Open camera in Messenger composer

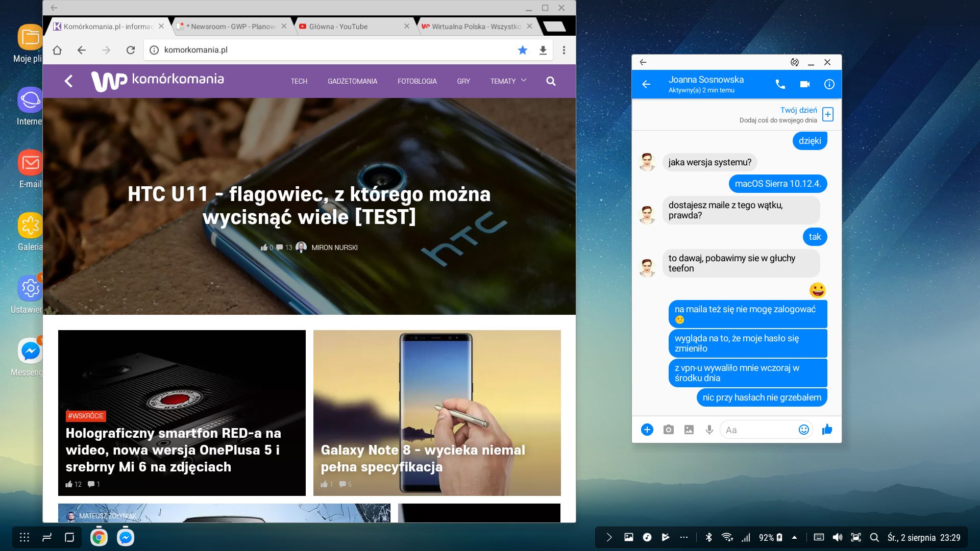(x=668, y=430)
